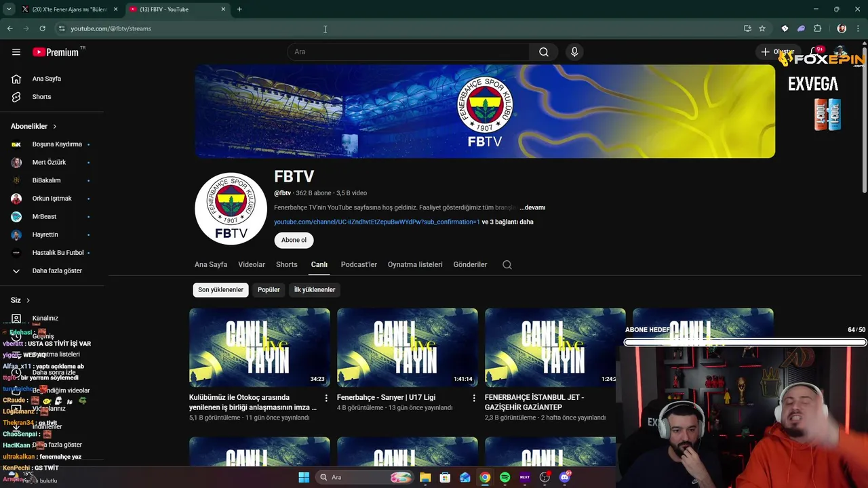Open the YouTube hamburger guide menu
This screenshot has height=488, width=868.
point(16,52)
